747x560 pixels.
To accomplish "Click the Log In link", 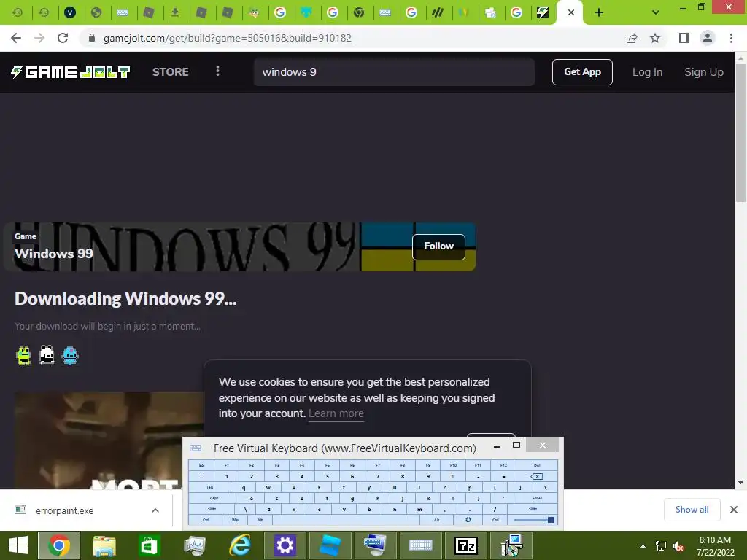I will tap(647, 72).
